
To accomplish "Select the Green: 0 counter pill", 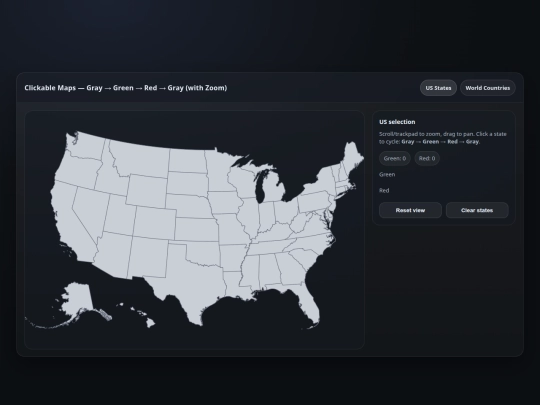I will coord(395,158).
